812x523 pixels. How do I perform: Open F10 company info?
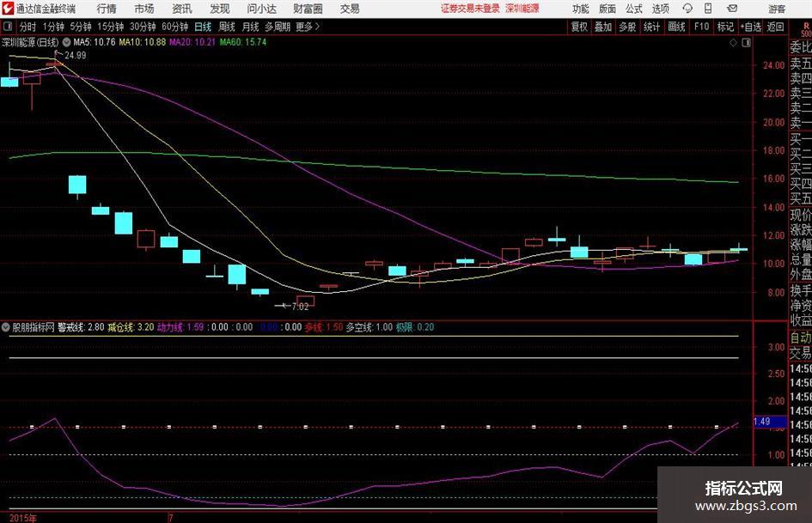pos(702,27)
